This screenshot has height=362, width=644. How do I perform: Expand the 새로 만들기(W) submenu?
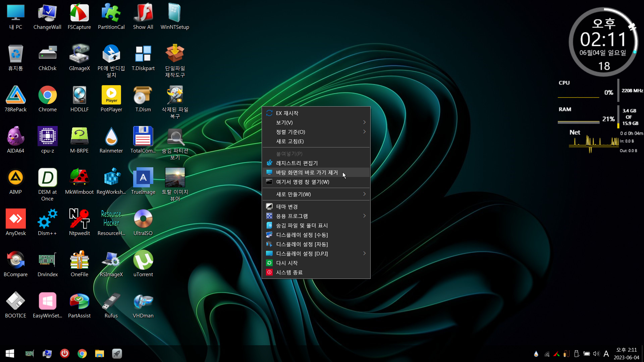pos(316,194)
